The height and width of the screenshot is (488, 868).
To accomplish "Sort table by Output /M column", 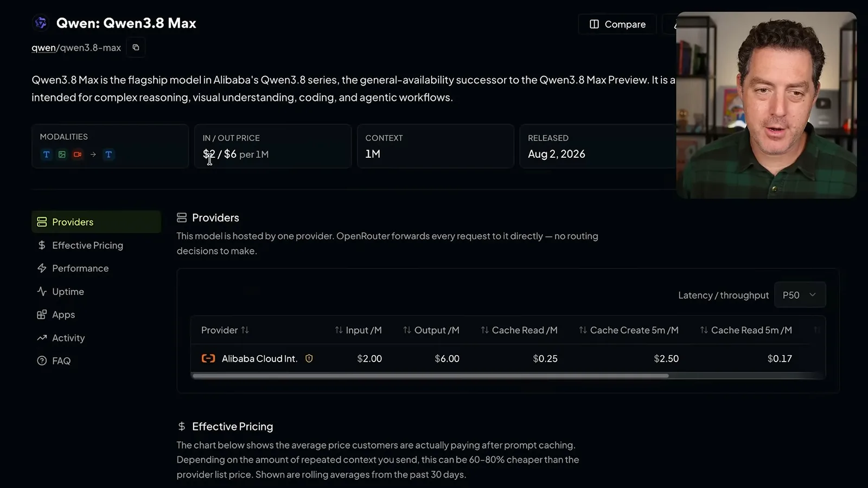I will tap(431, 330).
